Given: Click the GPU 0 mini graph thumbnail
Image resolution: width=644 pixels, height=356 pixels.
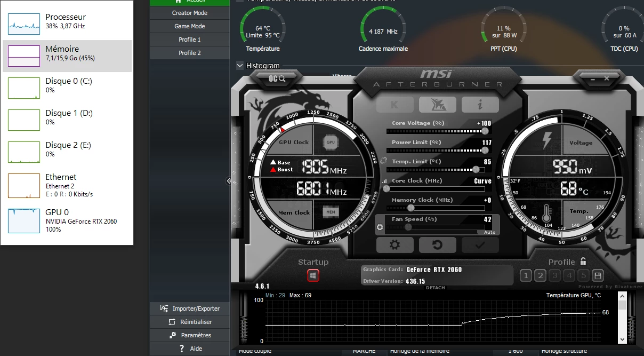Looking at the screenshot, I should click(x=24, y=220).
